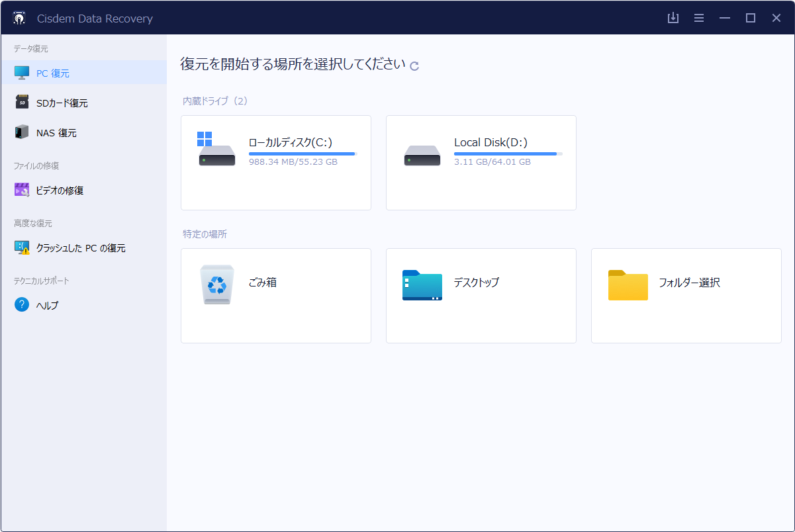Click the Windows C: drive icon

point(216,150)
